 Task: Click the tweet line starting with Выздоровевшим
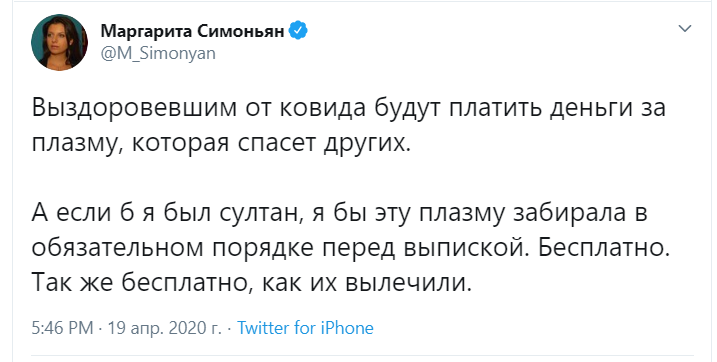[x=349, y=109]
